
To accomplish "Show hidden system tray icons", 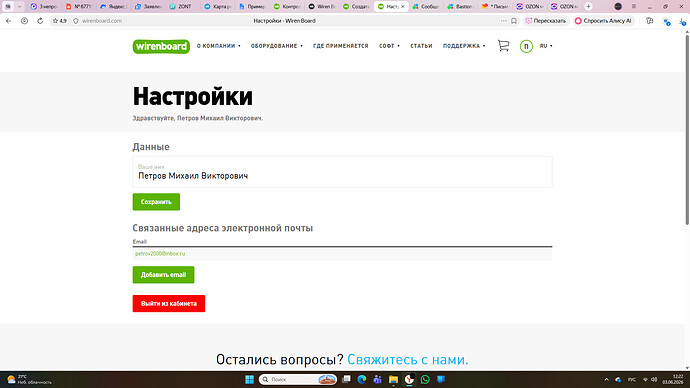I will 606,379.
